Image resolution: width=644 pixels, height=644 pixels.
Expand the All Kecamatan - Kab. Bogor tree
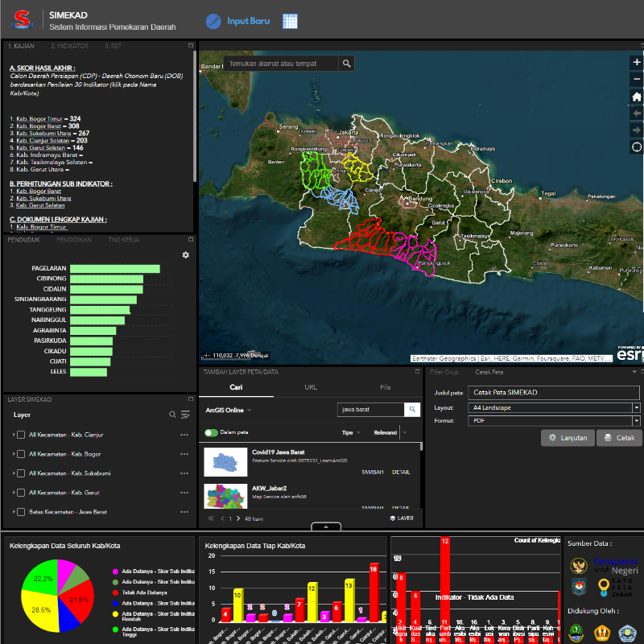coord(14,454)
